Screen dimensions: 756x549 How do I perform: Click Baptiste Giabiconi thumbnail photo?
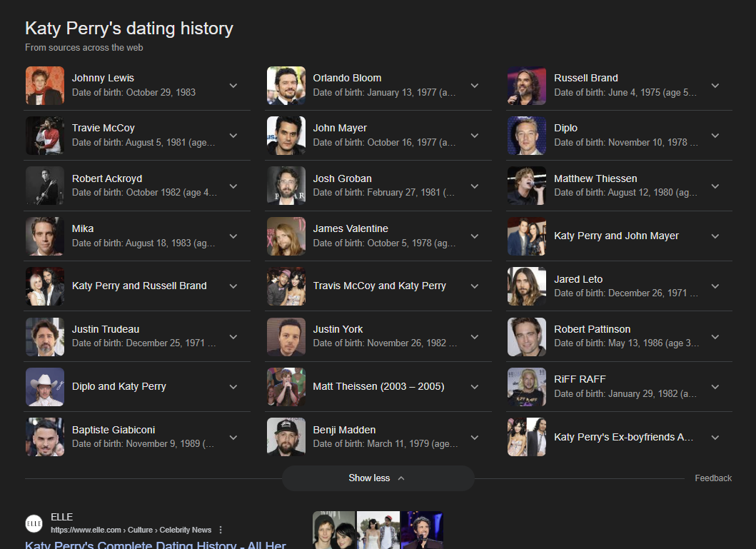tap(45, 437)
